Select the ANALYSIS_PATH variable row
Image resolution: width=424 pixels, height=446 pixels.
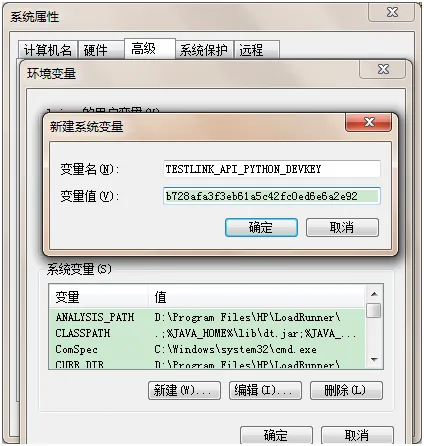click(207, 317)
